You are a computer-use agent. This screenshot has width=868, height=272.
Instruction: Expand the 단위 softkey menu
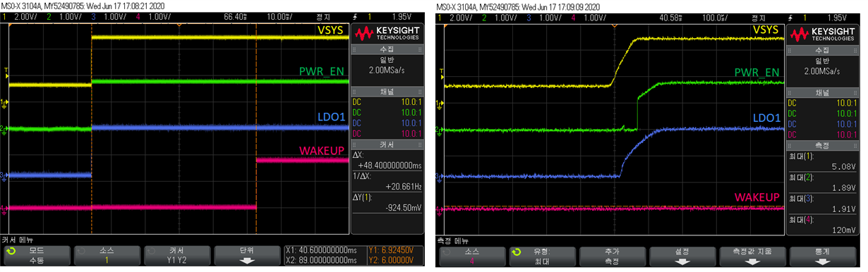(246, 255)
